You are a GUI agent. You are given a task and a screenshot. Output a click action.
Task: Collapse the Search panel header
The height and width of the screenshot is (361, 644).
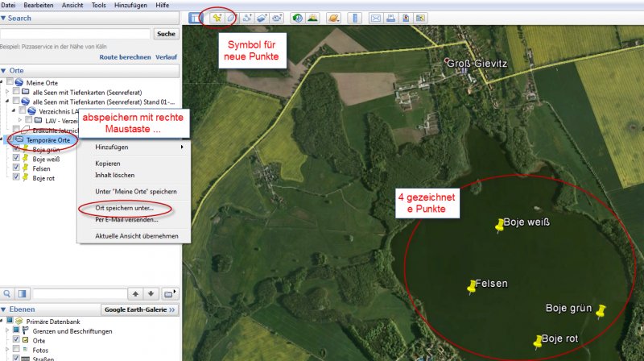[89, 18]
